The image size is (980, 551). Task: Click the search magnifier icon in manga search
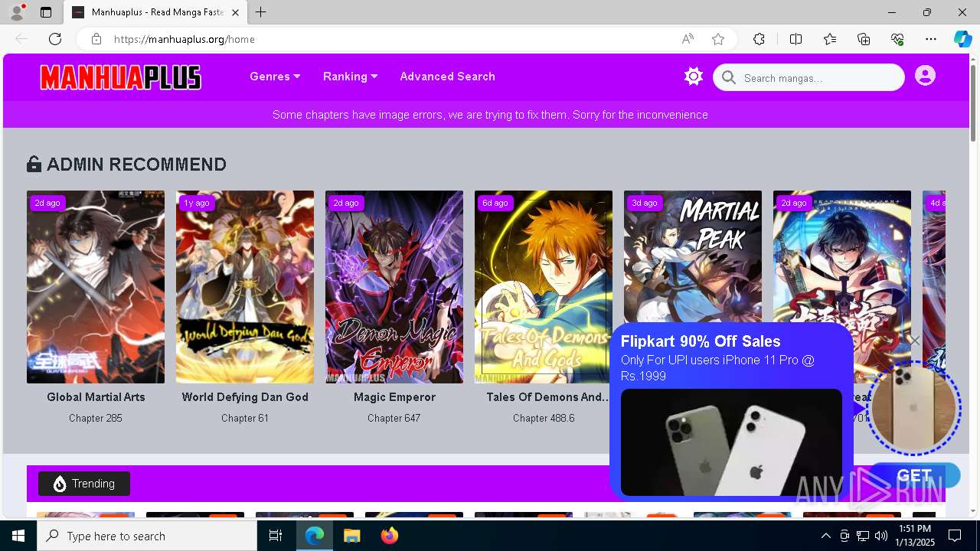coord(729,77)
